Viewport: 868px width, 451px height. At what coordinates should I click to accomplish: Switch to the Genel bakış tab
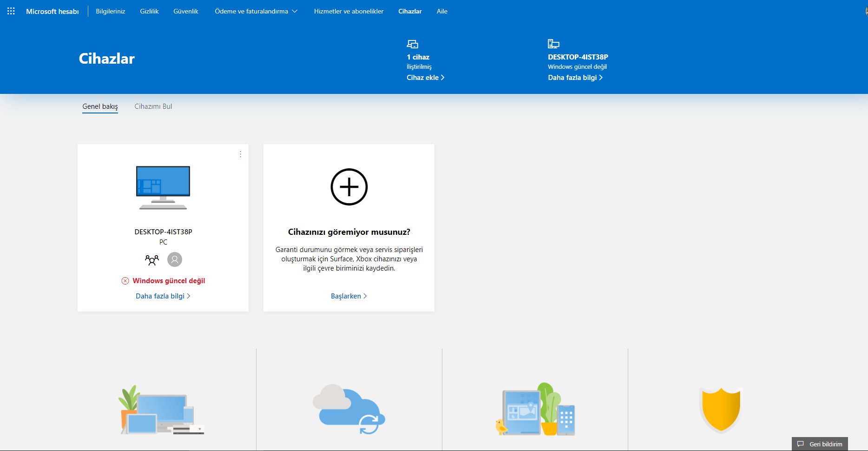pos(100,106)
